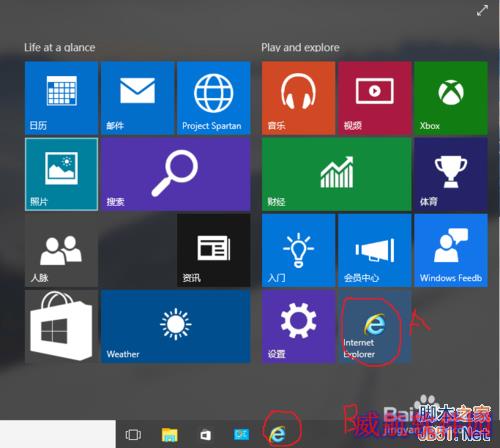Click the expand Start menu arrow
The height and width of the screenshot is (448, 500).
point(482,11)
